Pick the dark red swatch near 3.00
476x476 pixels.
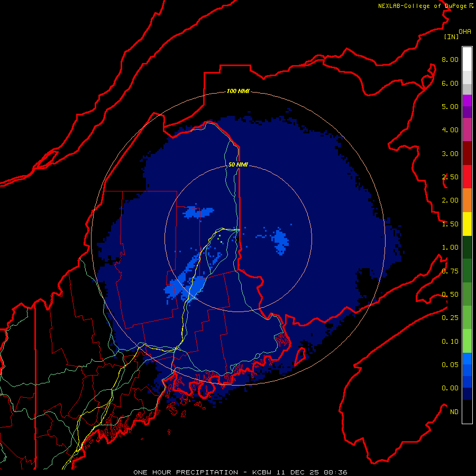point(467,153)
